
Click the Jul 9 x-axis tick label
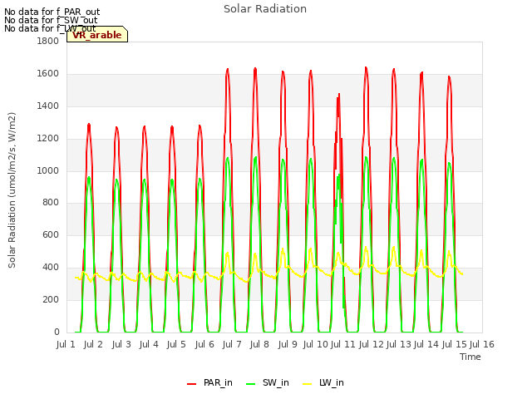click(x=288, y=344)
